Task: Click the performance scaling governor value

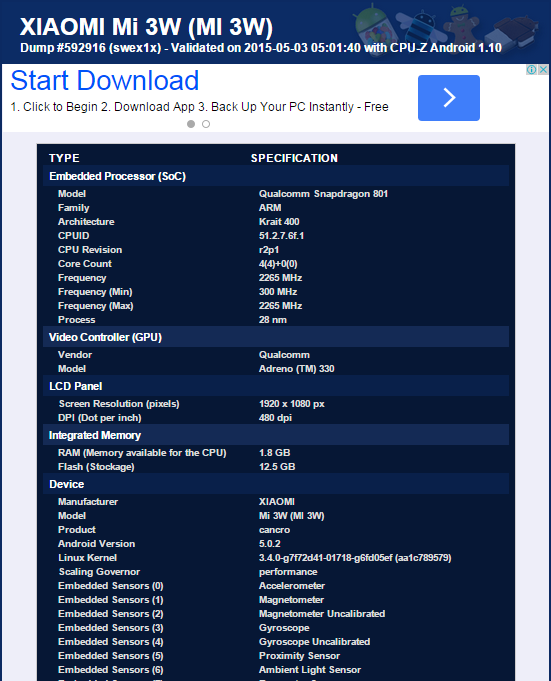Action: [x=288, y=572]
